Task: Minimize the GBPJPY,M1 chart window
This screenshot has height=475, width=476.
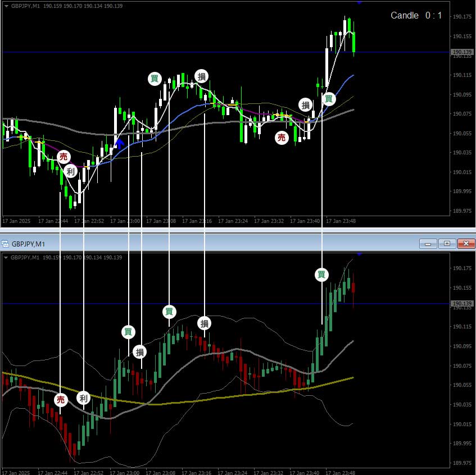Action: tap(429, 244)
